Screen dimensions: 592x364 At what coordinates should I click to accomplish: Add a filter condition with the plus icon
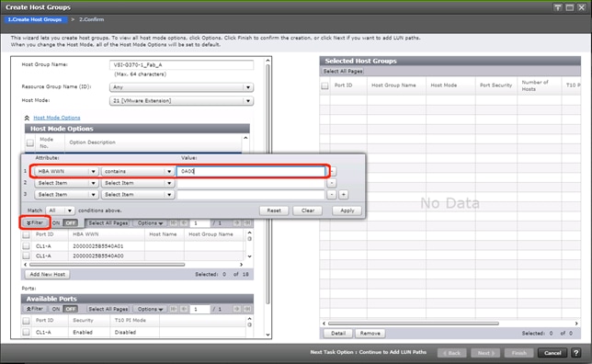tap(343, 195)
